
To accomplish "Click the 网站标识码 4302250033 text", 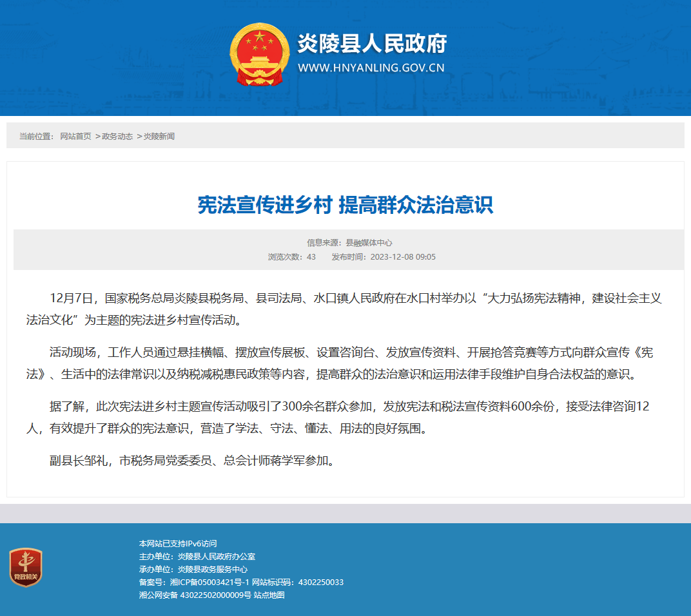I will (298, 582).
